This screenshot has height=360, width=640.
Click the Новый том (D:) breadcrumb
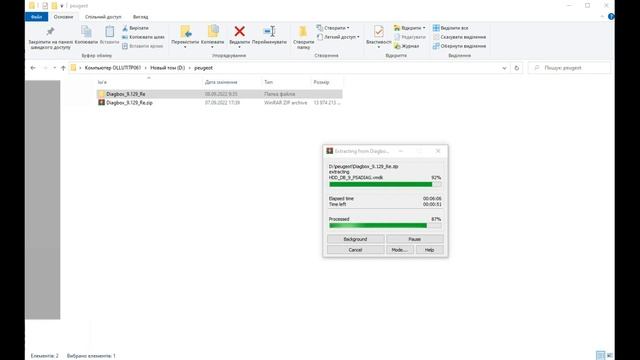point(167,68)
